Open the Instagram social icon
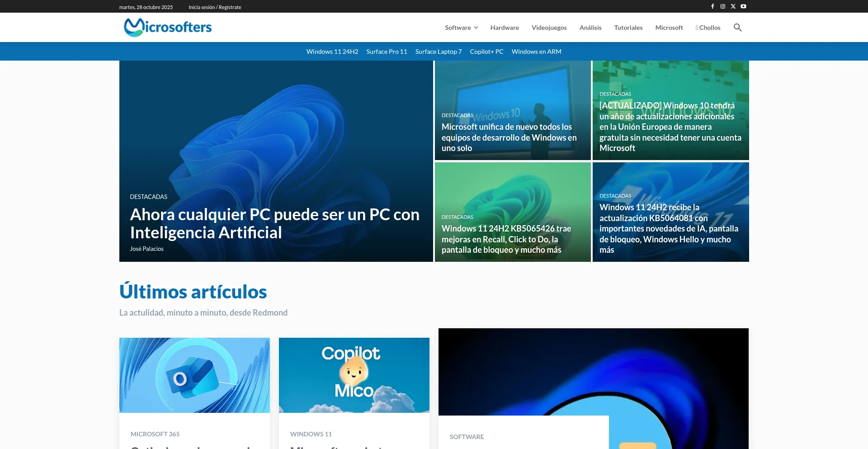 723,6
